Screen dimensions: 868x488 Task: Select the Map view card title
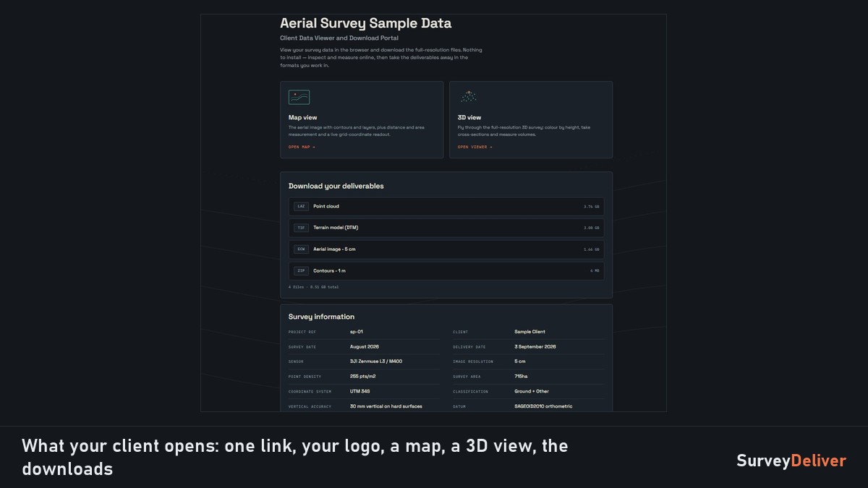pos(302,117)
